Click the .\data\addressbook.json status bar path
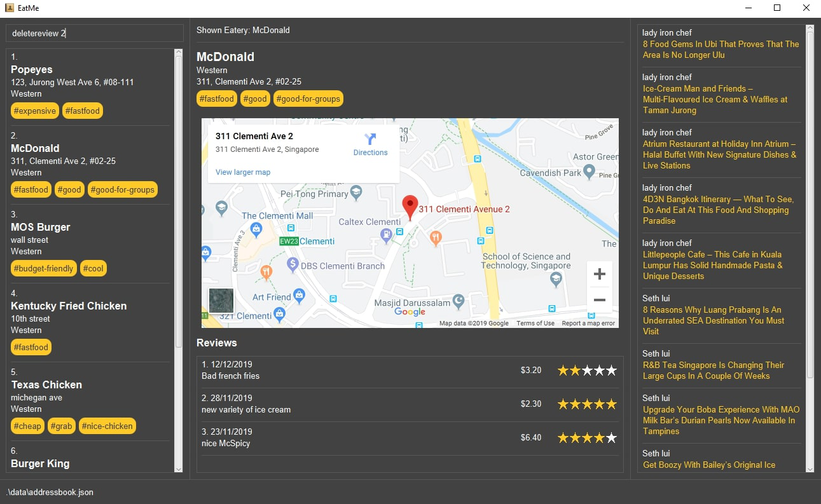Image resolution: width=821 pixels, height=504 pixels. click(x=50, y=493)
